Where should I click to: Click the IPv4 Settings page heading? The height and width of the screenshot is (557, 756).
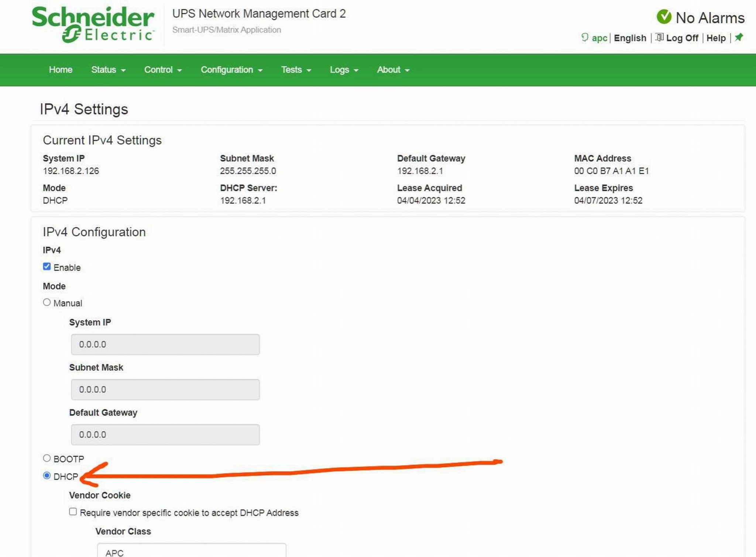[84, 109]
